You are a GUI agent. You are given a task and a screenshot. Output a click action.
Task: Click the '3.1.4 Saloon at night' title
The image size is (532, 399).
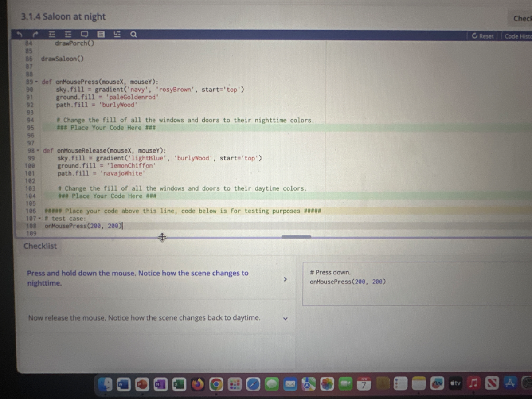[x=63, y=16]
